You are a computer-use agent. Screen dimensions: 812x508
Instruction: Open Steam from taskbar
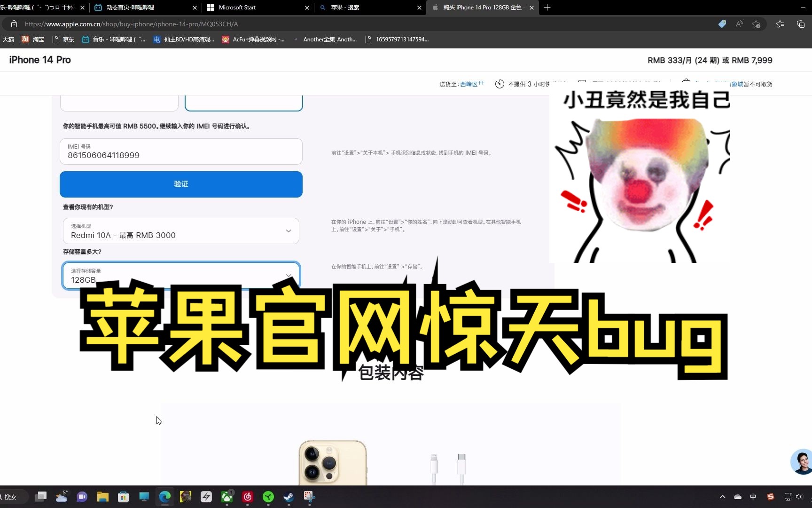289,497
